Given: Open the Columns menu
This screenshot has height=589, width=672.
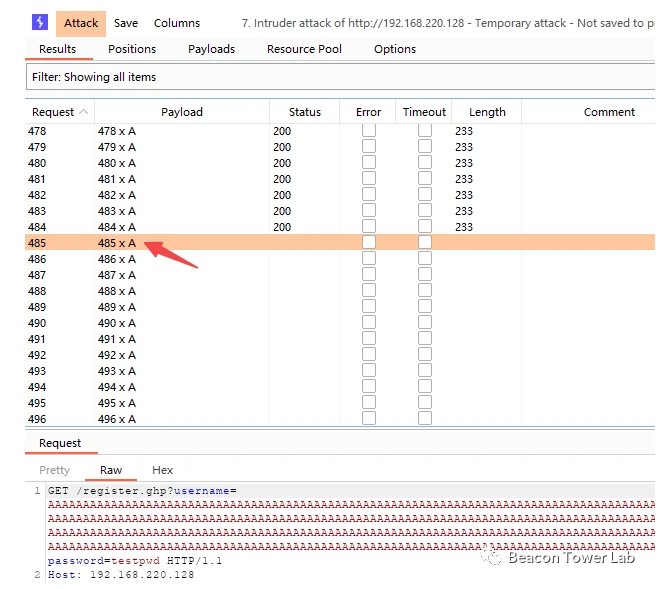Looking at the screenshot, I should (177, 23).
